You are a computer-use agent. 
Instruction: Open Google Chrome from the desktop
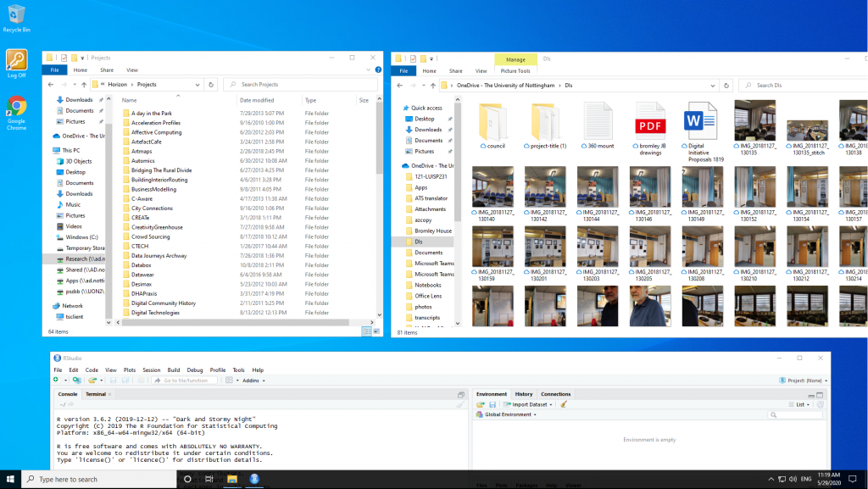click(x=16, y=107)
